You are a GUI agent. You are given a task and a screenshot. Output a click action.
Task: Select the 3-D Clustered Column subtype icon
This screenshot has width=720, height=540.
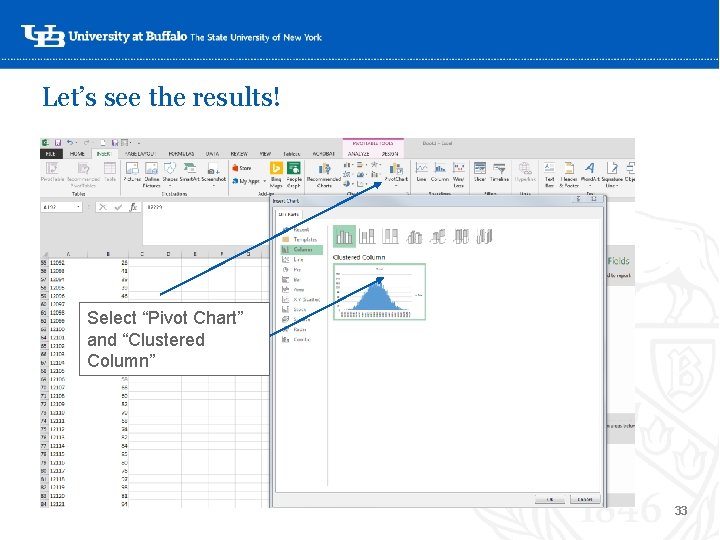click(414, 236)
